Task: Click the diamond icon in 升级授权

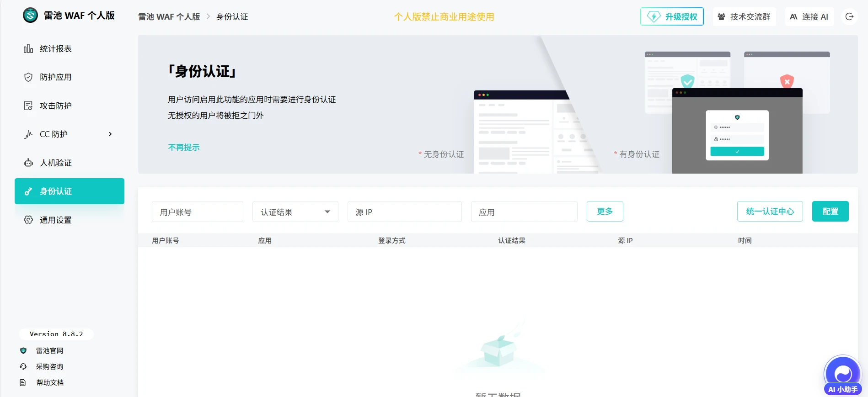Action: click(654, 16)
